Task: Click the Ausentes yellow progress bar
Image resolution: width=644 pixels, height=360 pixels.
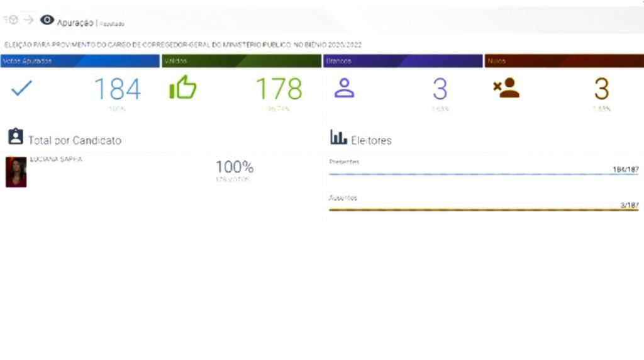Action: coord(483,210)
